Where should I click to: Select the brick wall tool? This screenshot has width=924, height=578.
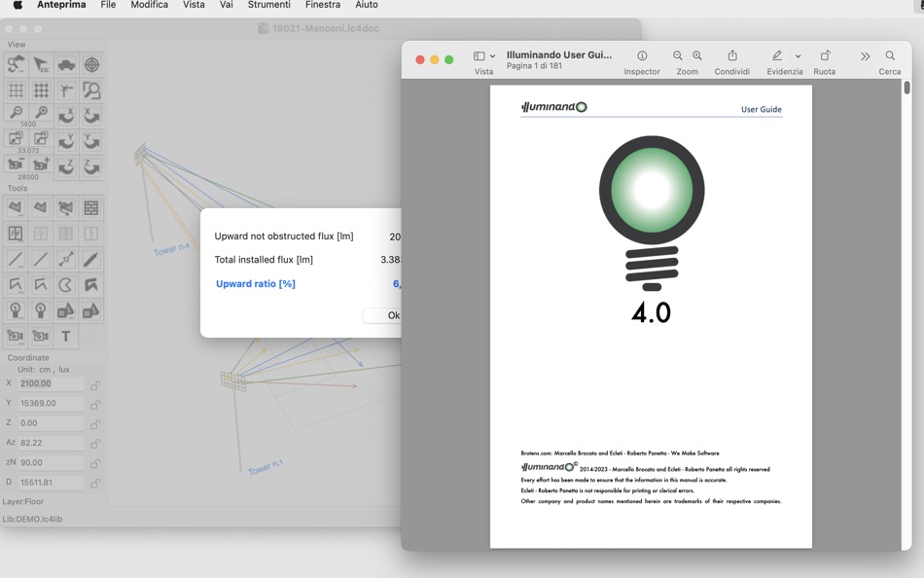(91, 207)
